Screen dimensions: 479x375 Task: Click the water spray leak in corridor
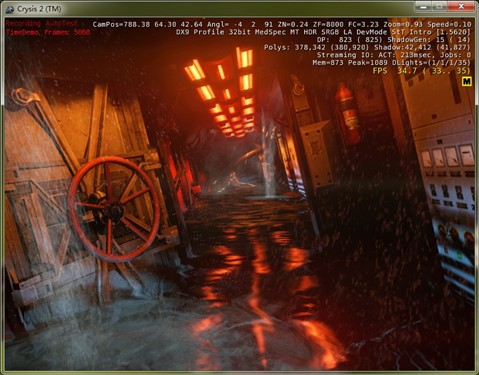pyautogui.click(x=269, y=157)
